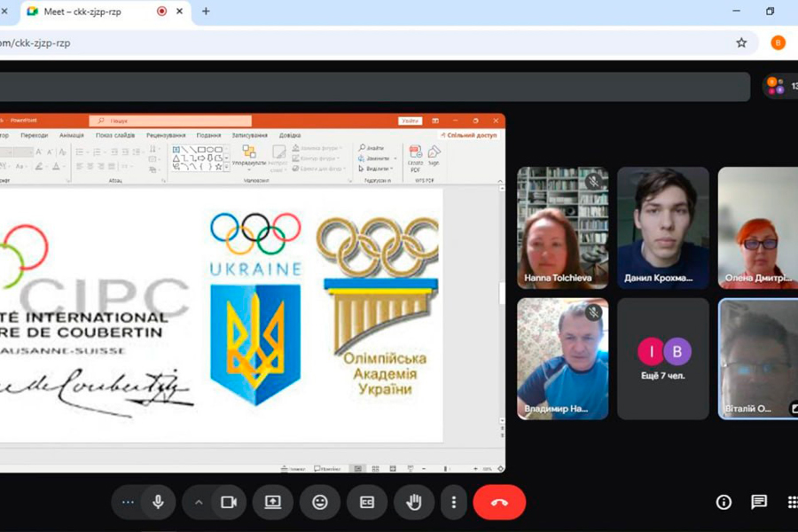Toggle the comments pane in status bar

tap(327, 468)
